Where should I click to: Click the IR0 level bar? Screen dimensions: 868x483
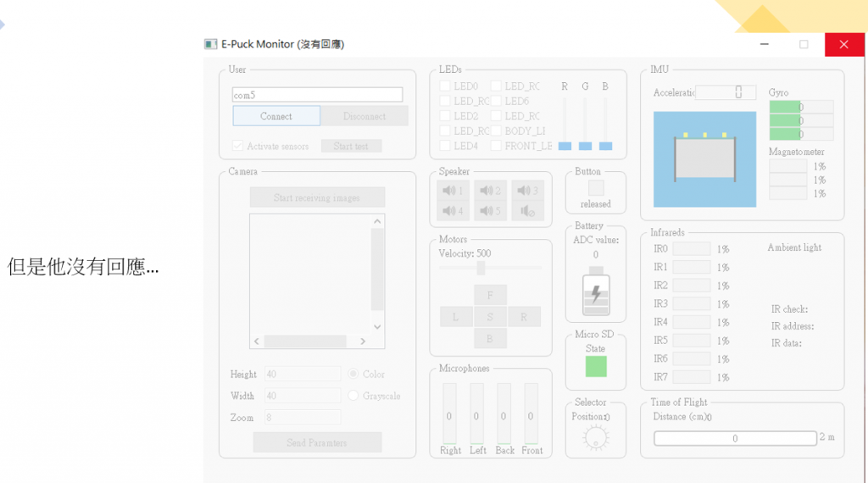(692, 249)
